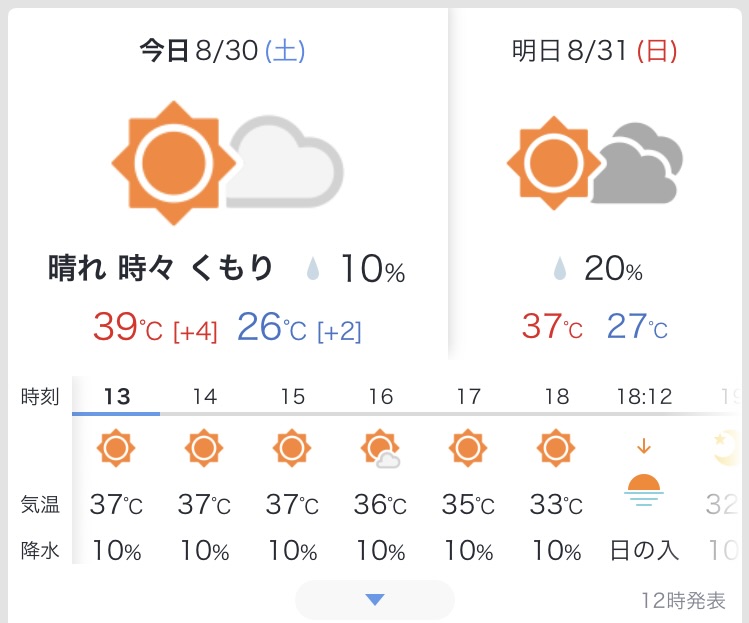This screenshot has width=749, height=623.
Task: Click the 12時発表 announcement time text
Action: (683, 600)
